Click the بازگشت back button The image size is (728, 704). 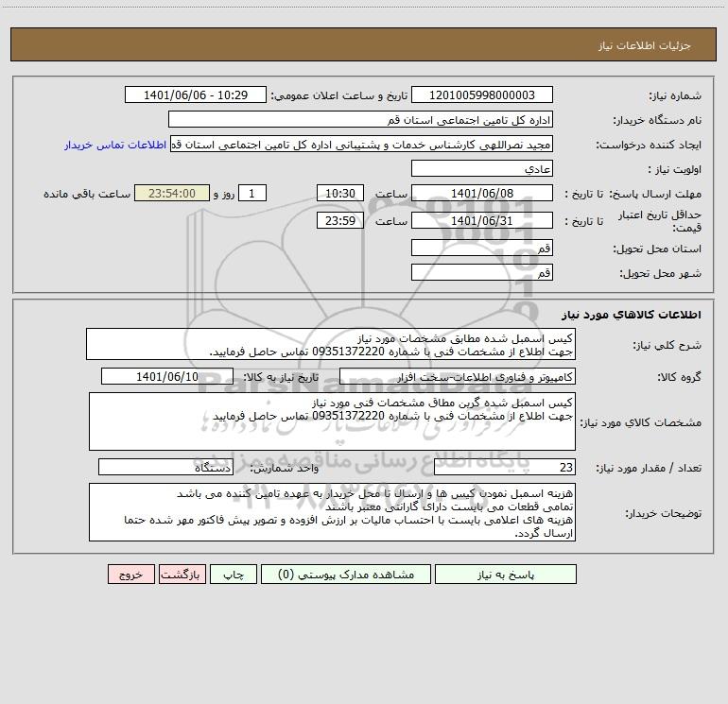tap(182, 574)
